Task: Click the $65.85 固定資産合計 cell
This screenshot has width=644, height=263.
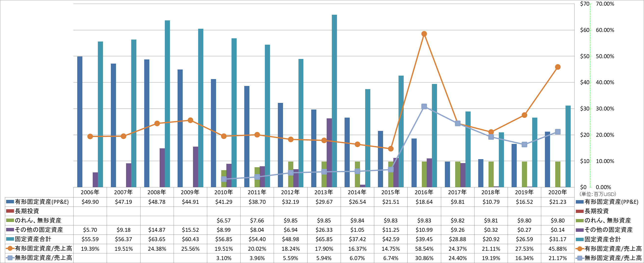Action: point(324,239)
